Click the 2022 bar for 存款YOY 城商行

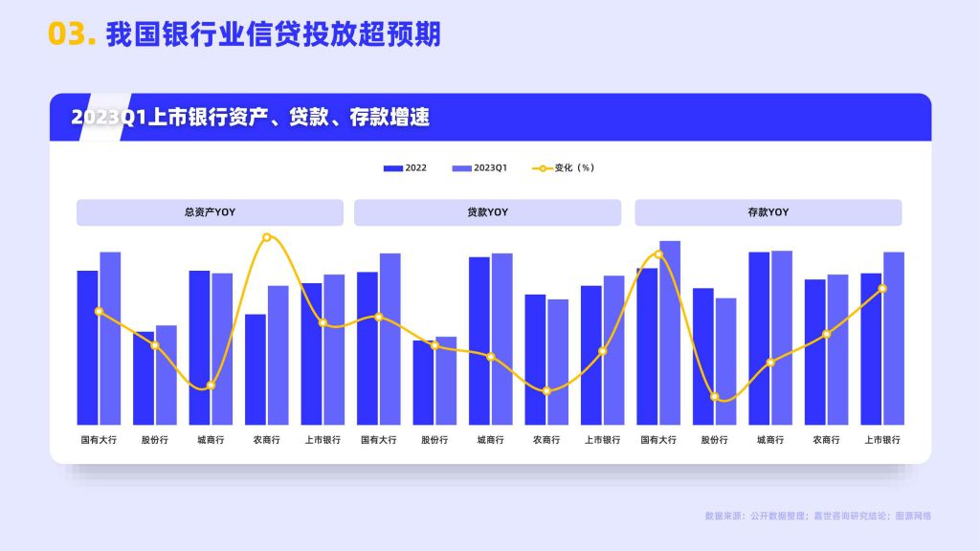pos(759,339)
